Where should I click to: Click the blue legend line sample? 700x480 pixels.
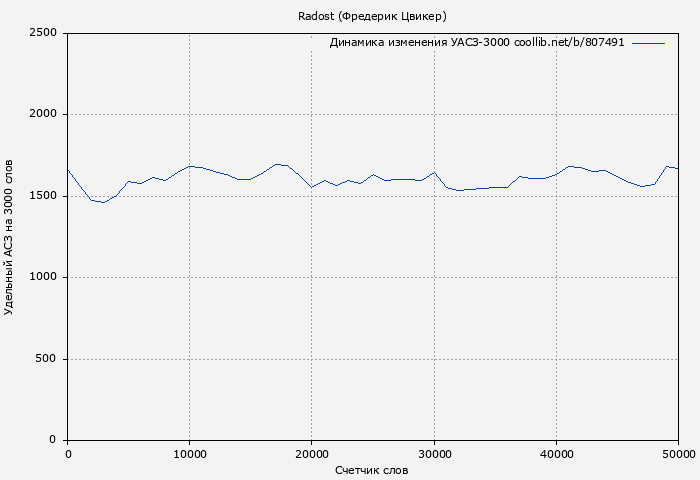tap(648, 43)
